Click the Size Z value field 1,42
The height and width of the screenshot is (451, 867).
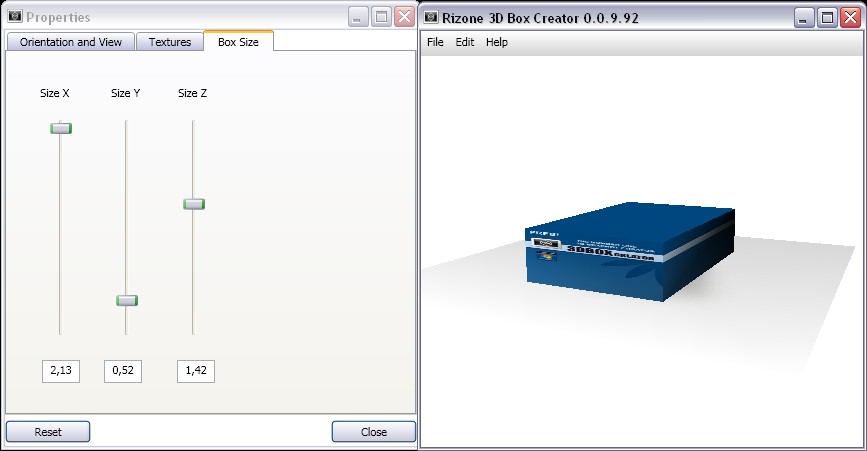click(196, 371)
